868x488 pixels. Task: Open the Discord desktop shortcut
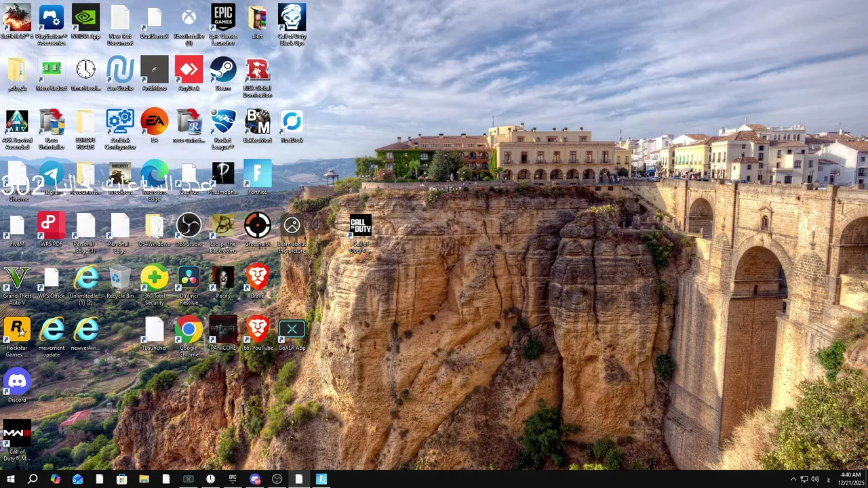17,386
